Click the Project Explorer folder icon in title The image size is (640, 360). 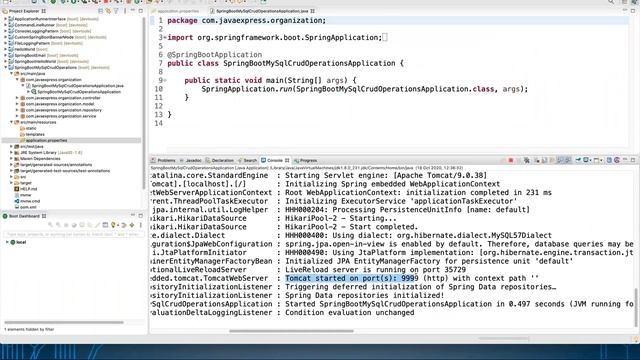[5, 11]
